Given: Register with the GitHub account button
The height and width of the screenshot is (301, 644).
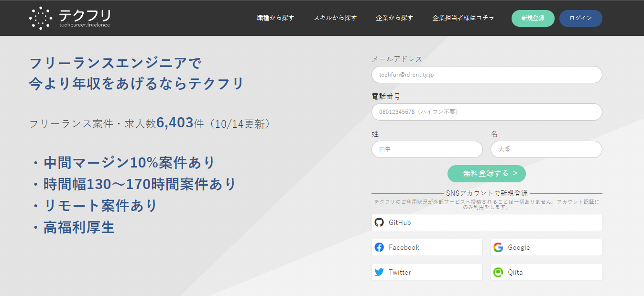Looking at the screenshot, I should coord(487,223).
